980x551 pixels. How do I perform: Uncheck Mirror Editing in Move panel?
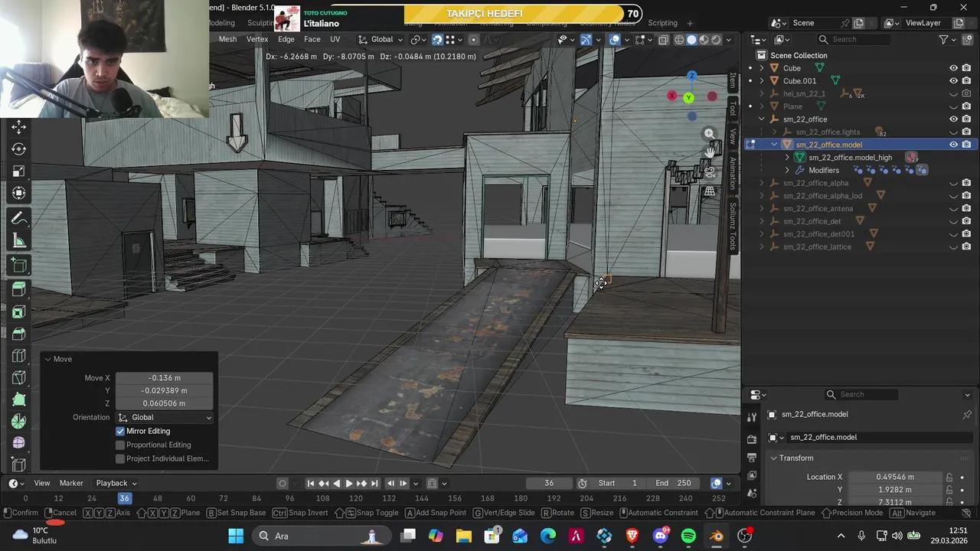point(120,431)
